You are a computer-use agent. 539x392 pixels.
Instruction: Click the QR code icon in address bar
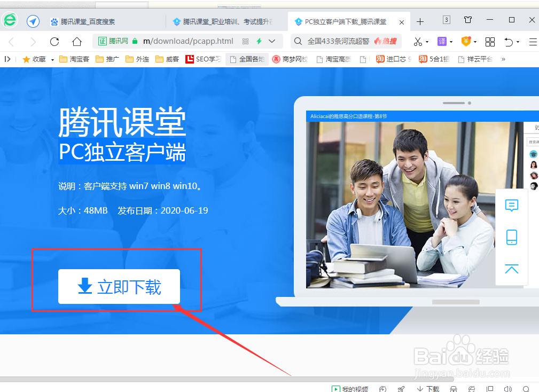(x=245, y=42)
